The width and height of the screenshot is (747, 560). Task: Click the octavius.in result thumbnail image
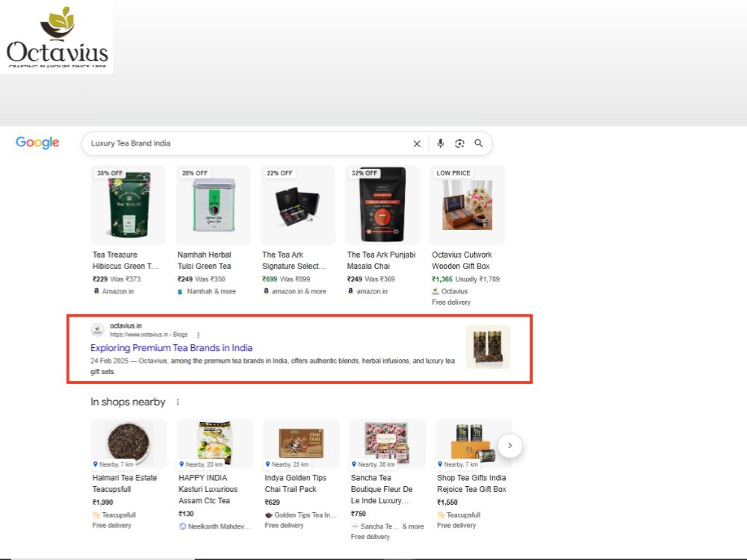[x=488, y=346]
